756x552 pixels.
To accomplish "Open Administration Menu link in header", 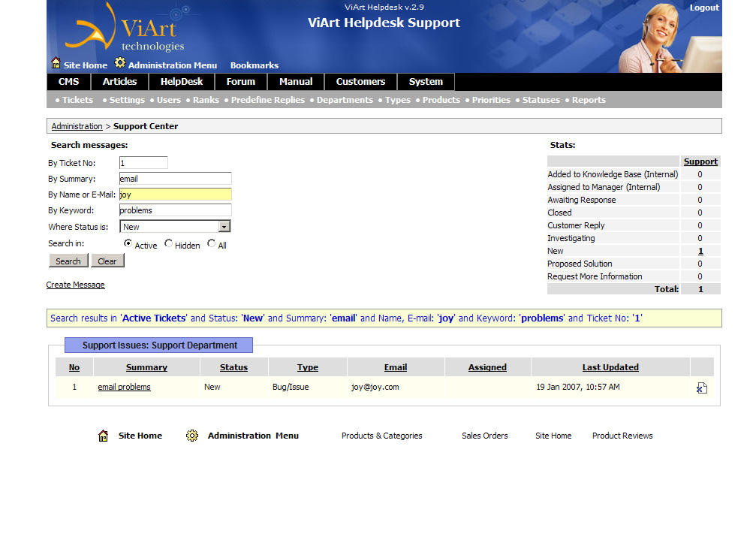I will click(173, 65).
